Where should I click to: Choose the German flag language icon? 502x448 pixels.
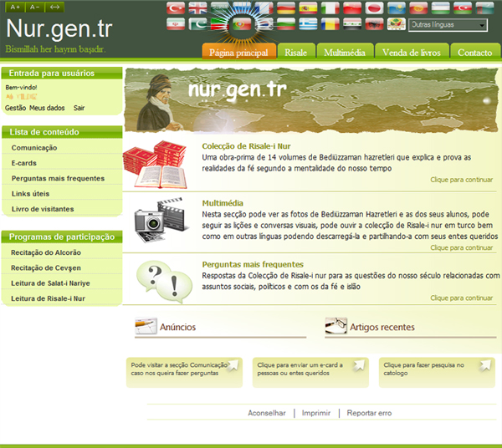(x=285, y=8)
